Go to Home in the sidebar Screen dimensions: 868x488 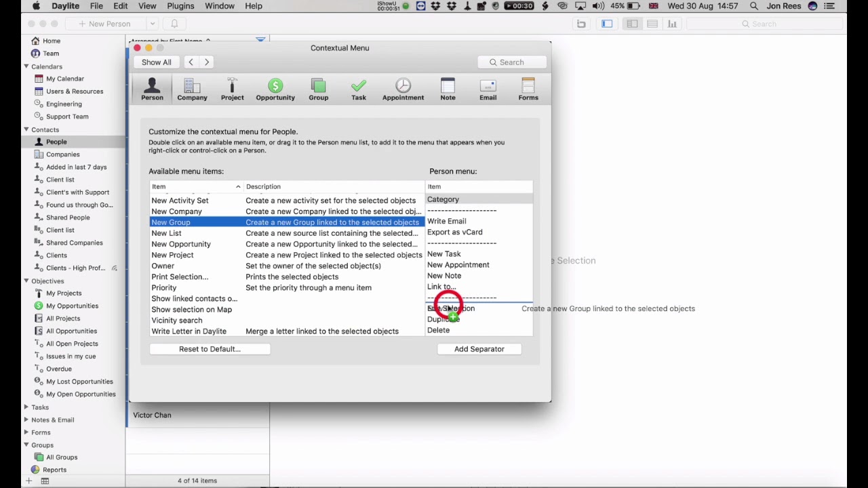pyautogui.click(x=52, y=41)
